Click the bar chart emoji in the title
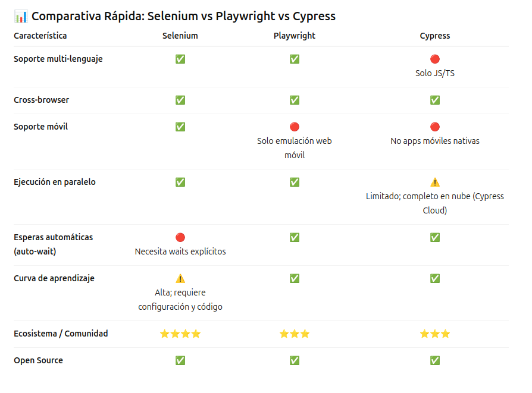This screenshot has height=393, width=532. click(20, 17)
